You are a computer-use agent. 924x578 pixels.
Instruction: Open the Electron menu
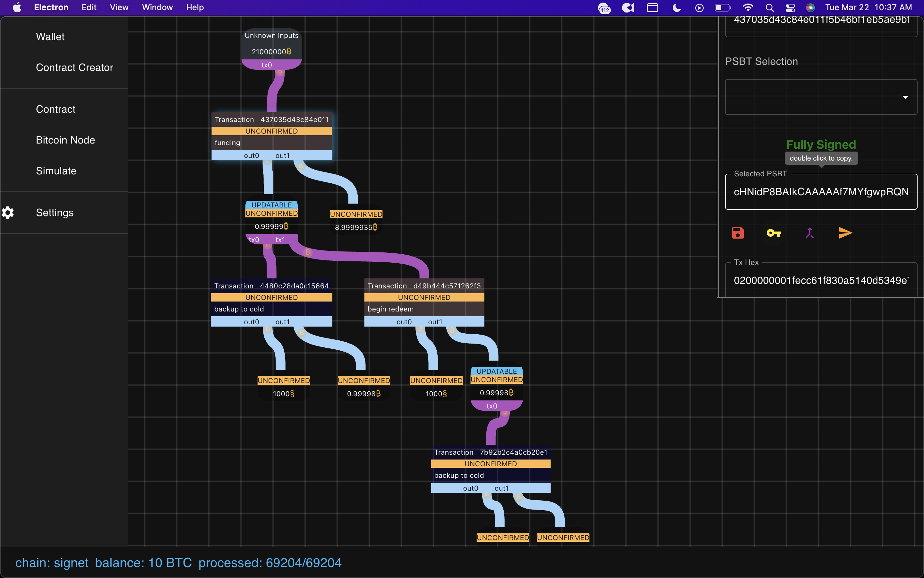coord(51,7)
